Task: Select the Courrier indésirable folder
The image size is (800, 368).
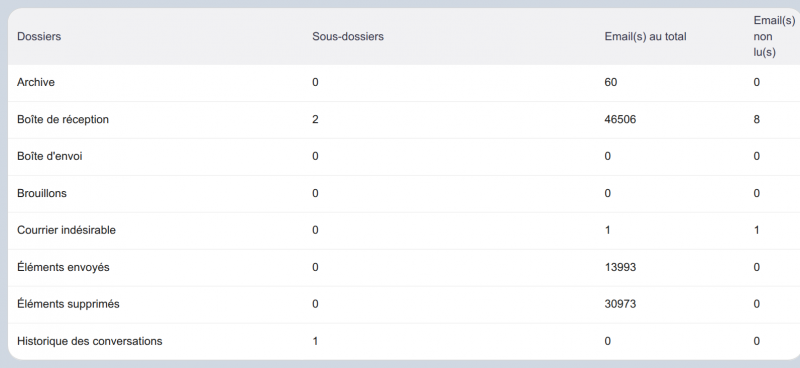Action: [x=66, y=230]
